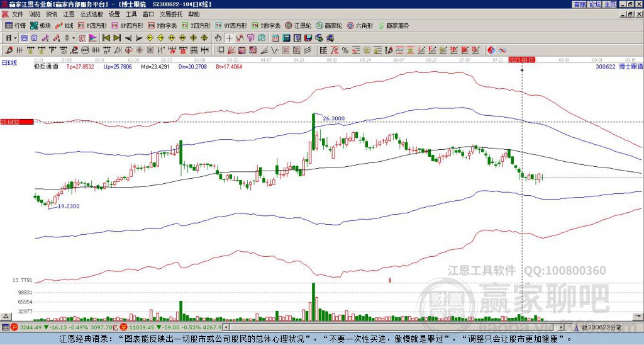The height and width of the screenshot is (345, 644).
Task: Click the 行情 toolbar button
Action: tap(15, 25)
